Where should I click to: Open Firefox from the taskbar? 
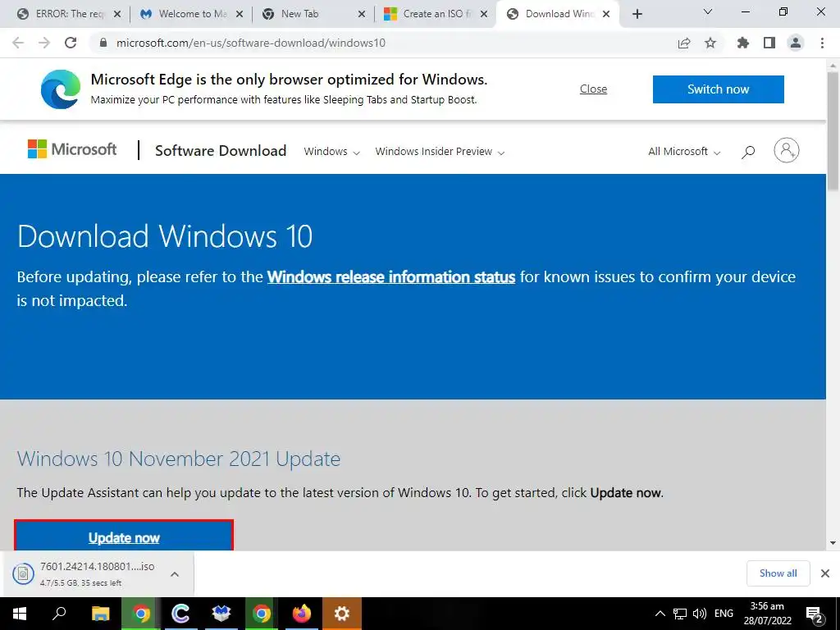pyautogui.click(x=302, y=614)
